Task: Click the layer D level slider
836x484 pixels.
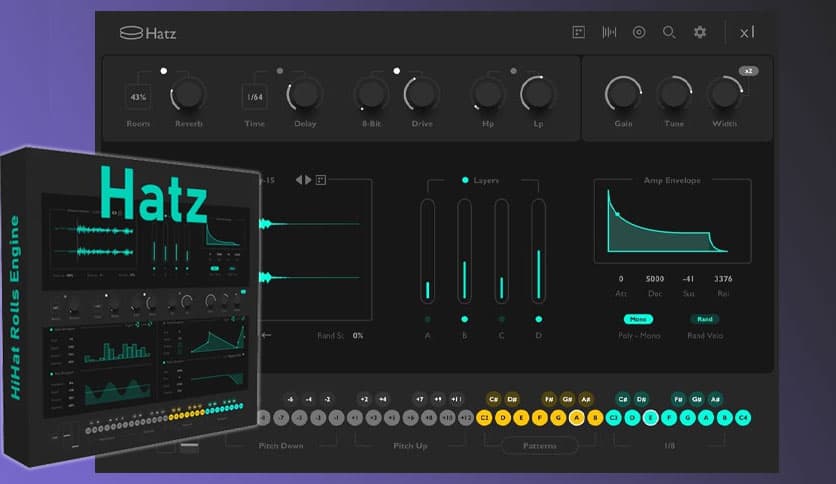Action: pos(538,250)
